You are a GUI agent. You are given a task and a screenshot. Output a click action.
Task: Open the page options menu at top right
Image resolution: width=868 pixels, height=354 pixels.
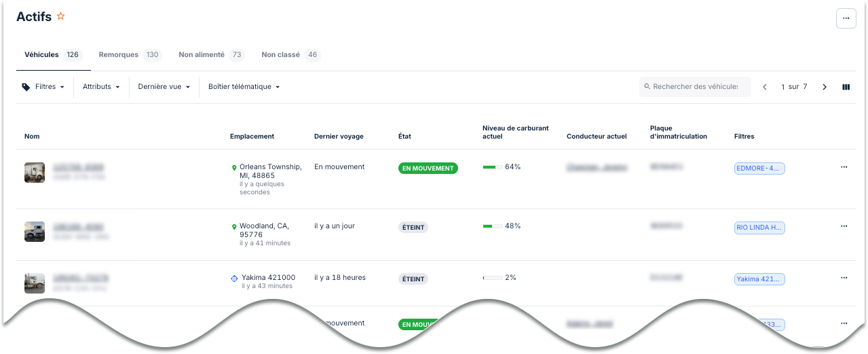[x=846, y=18]
